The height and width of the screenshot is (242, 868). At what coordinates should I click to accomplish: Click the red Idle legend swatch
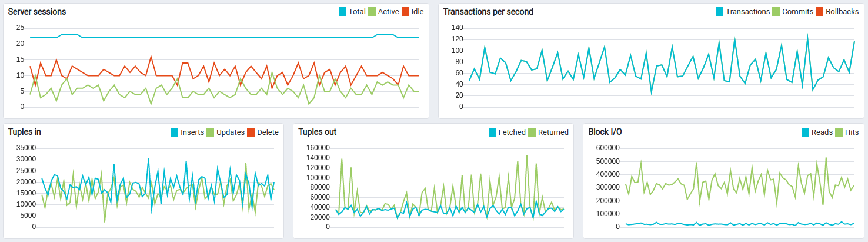pyautogui.click(x=405, y=12)
